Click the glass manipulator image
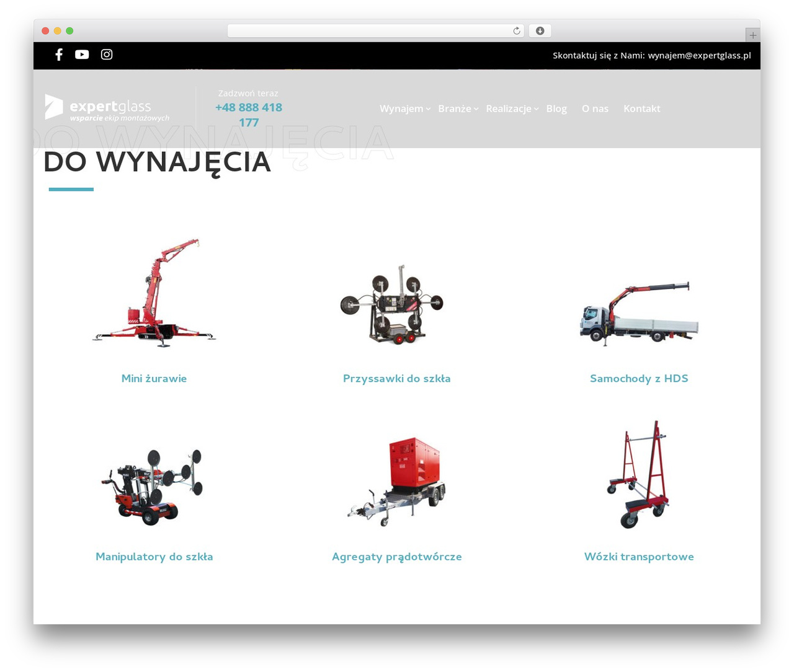 point(152,487)
